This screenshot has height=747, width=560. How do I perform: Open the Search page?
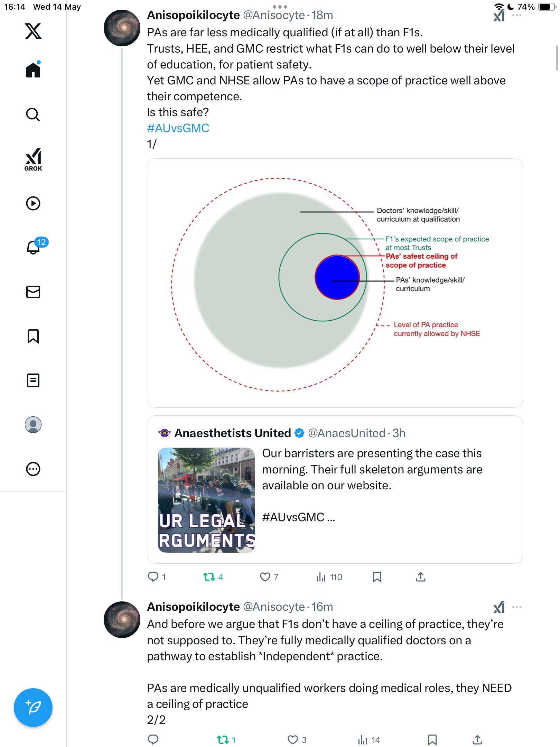click(x=33, y=114)
